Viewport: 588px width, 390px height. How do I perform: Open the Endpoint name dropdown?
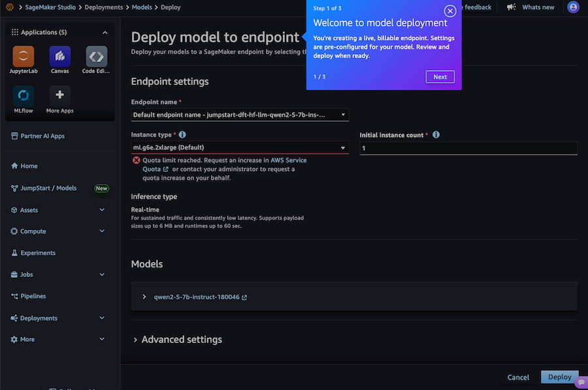240,115
